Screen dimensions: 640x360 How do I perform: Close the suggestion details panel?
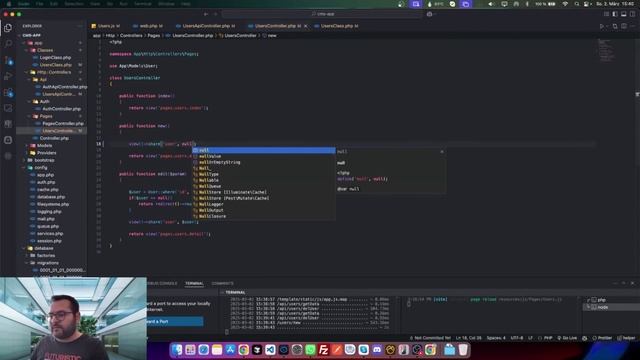pyautogui.click(x=442, y=151)
